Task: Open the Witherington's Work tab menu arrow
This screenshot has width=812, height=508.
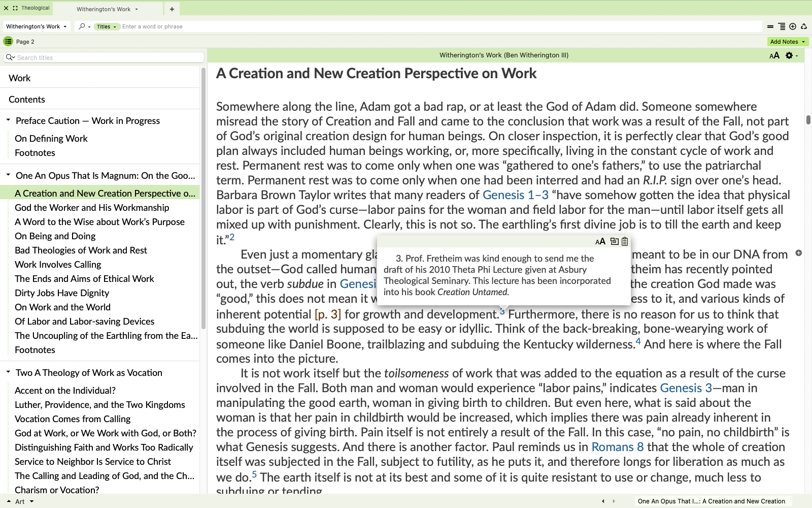Action: 137,9
